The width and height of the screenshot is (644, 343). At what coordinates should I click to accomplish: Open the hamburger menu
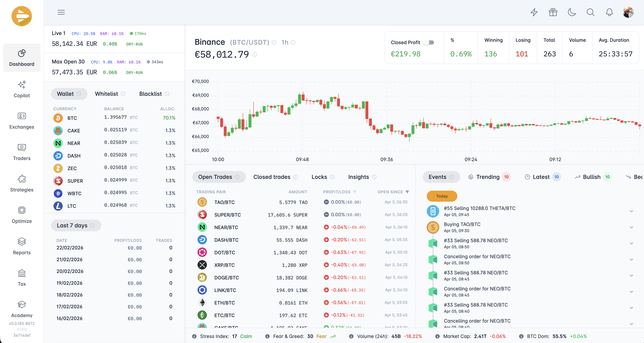(61, 12)
